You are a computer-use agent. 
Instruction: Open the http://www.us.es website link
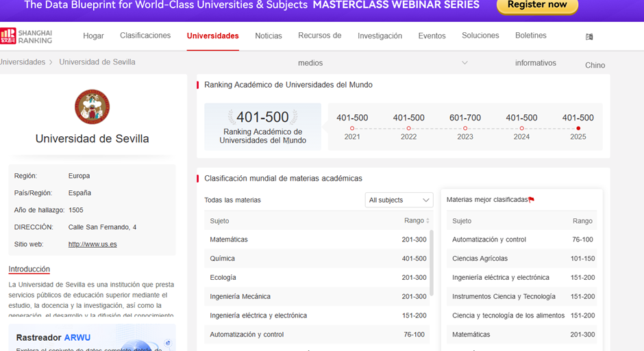92,244
